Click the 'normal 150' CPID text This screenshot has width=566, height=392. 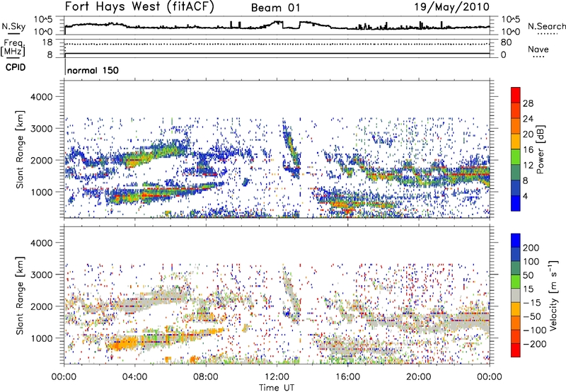(93, 70)
